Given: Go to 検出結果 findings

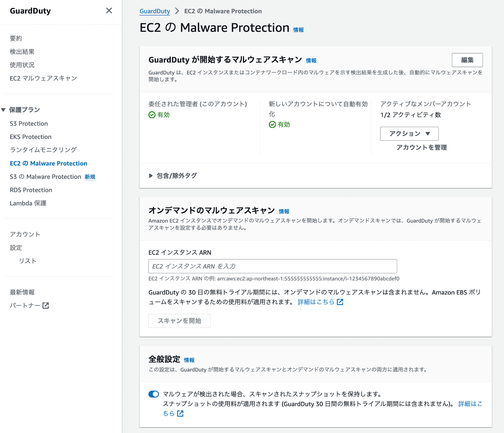Looking at the screenshot, I should coord(22,52).
